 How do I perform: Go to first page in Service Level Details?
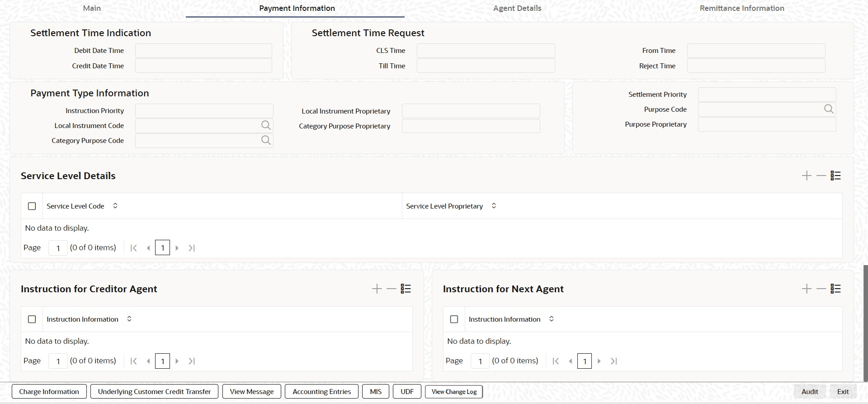click(x=133, y=248)
